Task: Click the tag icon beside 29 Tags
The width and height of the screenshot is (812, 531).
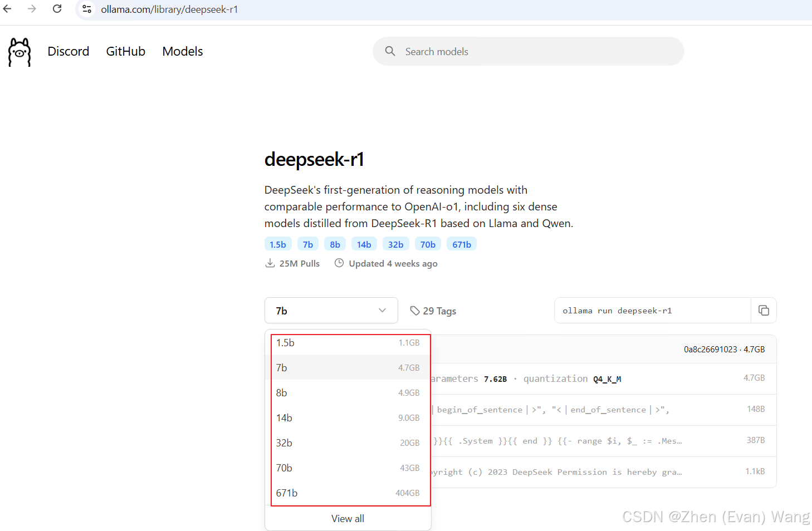Action: (x=415, y=311)
